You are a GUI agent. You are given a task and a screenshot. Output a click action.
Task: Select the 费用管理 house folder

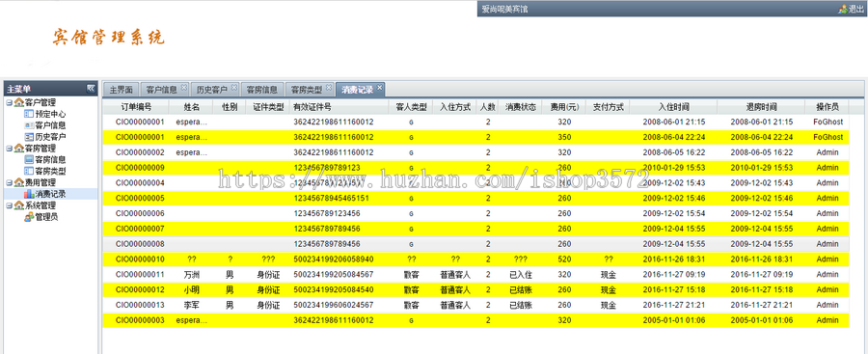point(19,182)
